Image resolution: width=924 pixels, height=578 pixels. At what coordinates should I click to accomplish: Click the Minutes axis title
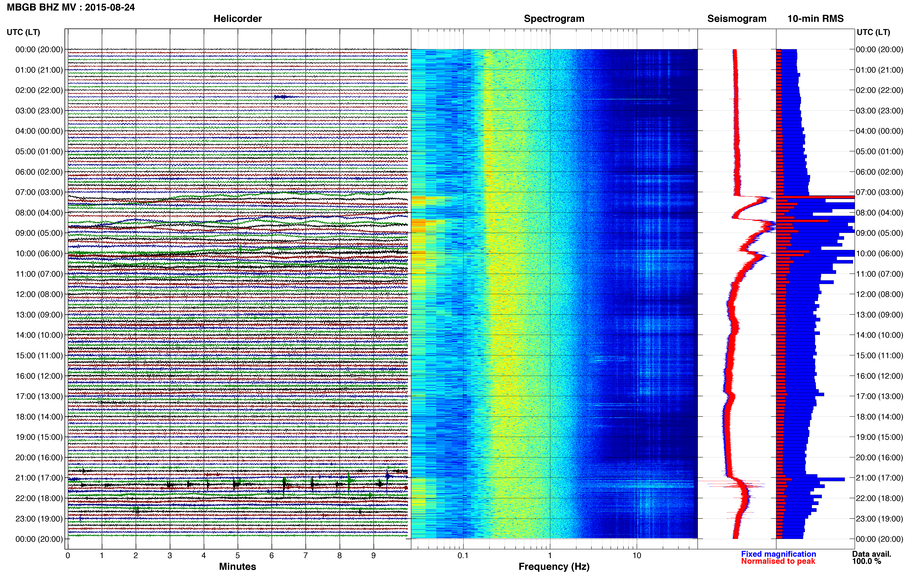click(x=237, y=566)
